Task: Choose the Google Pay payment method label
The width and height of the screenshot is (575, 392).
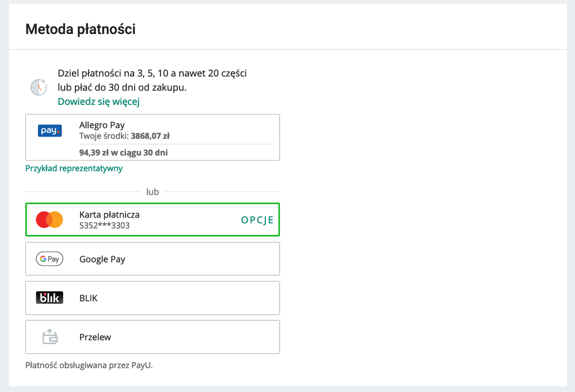Action: 102,259
